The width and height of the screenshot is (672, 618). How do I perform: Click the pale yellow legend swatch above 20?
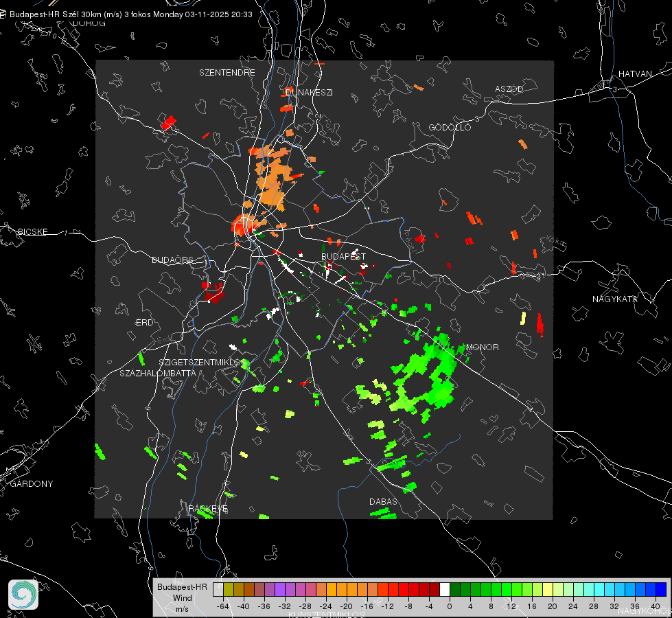coord(548,589)
